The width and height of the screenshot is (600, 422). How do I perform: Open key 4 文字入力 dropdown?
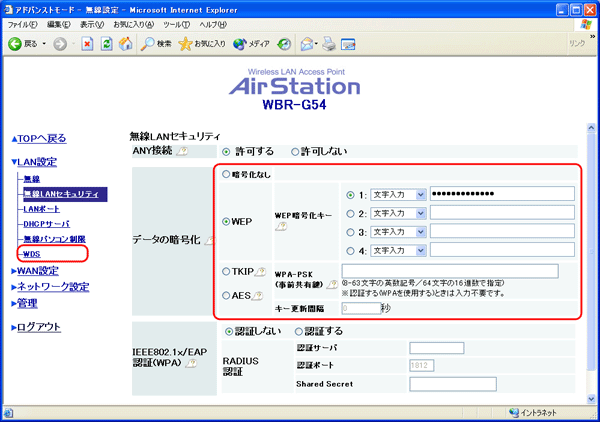(x=398, y=251)
